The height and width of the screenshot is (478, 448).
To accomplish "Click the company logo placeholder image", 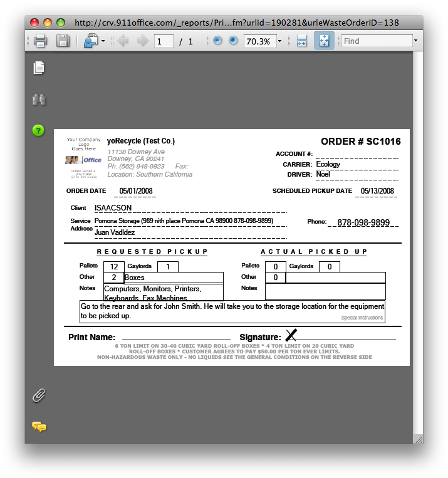I will coord(83,158).
